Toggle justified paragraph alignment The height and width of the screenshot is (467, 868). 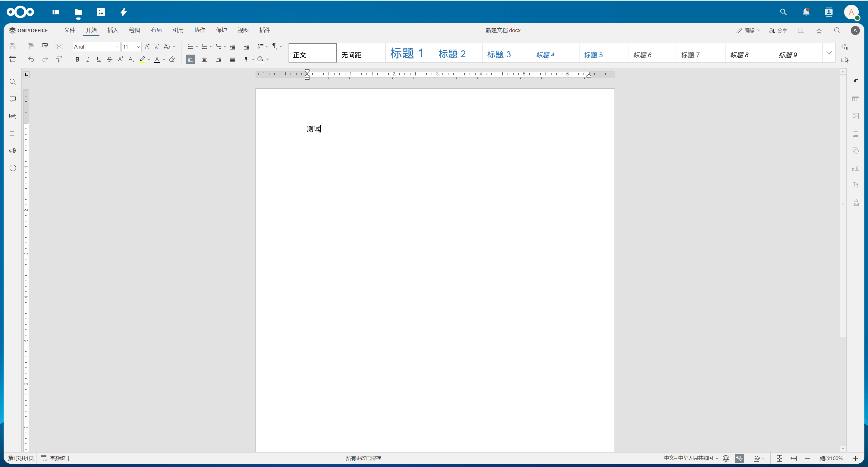coord(232,59)
